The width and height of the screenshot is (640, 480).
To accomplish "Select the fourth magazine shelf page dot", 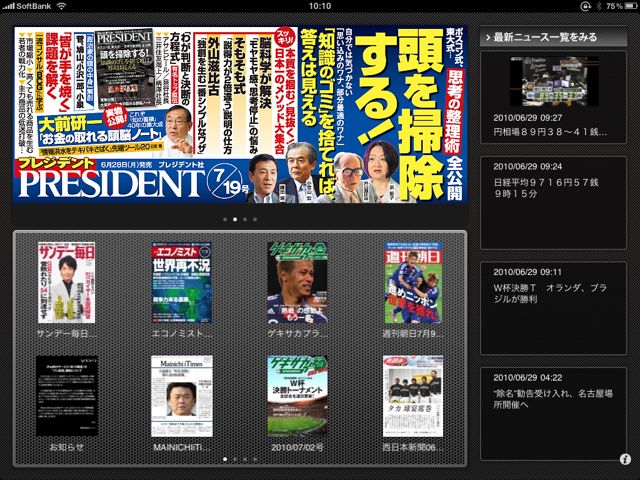I will pos(255,459).
